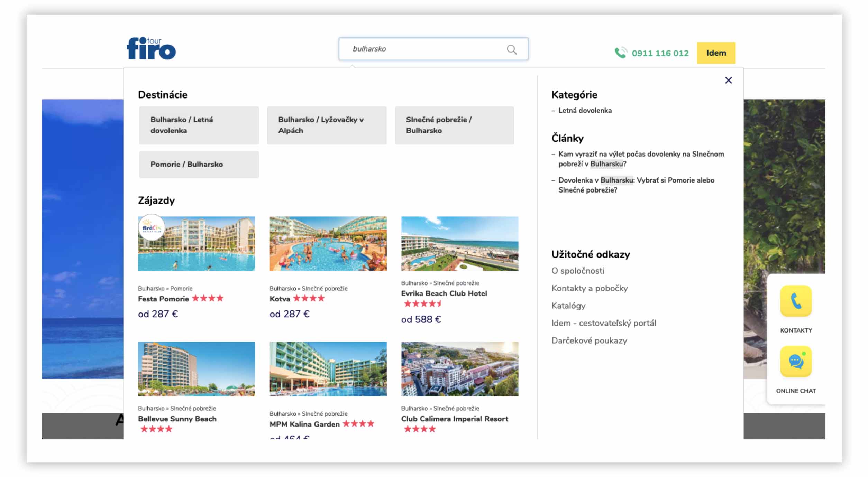Image resolution: width=868 pixels, height=477 pixels.
Task: Open Evrika Beach Club Hotel photo
Action: [459, 244]
